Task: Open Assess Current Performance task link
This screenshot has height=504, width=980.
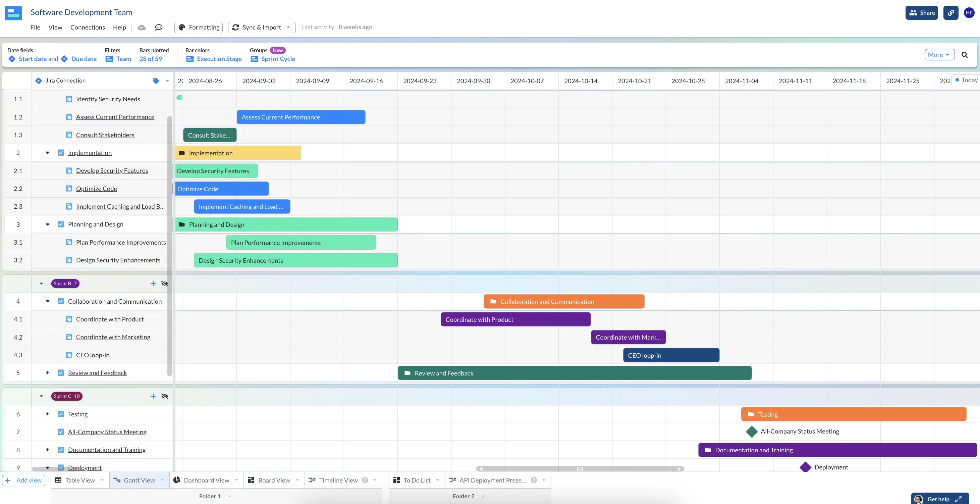Action: (x=115, y=117)
